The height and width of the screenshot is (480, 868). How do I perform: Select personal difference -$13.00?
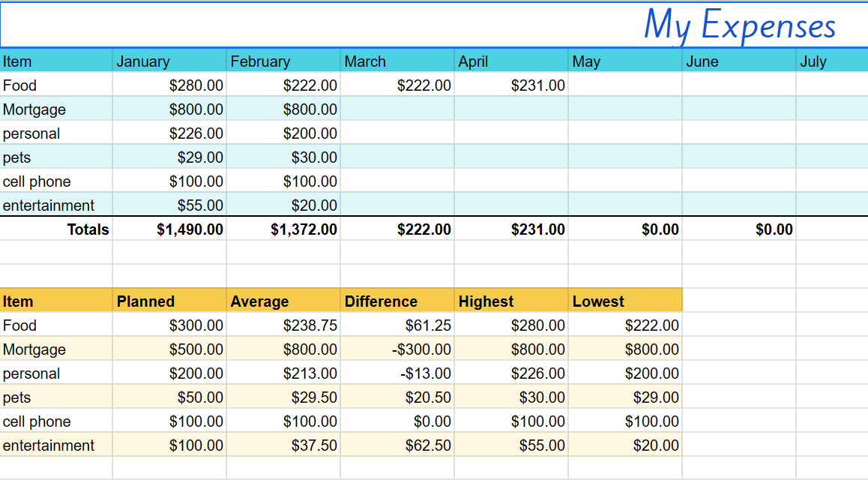[x=397, y=373]
